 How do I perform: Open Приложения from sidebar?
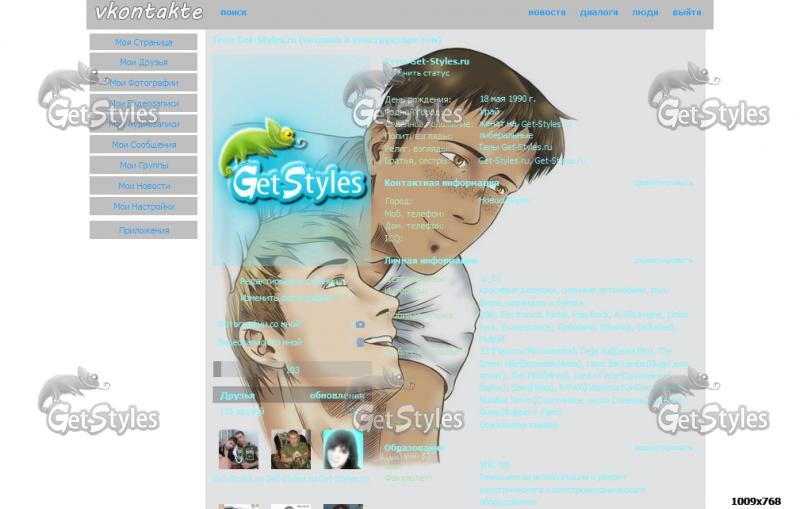pos(143,230)
